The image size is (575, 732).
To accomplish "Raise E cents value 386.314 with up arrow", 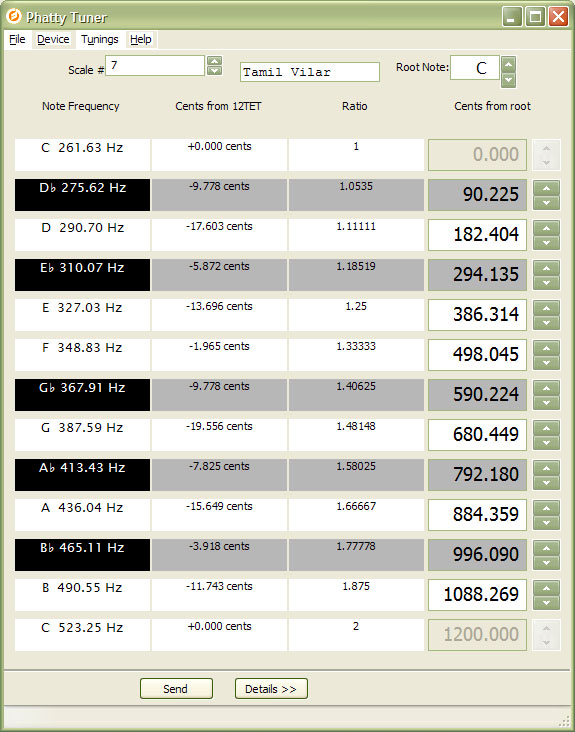I will pos(546,308).
